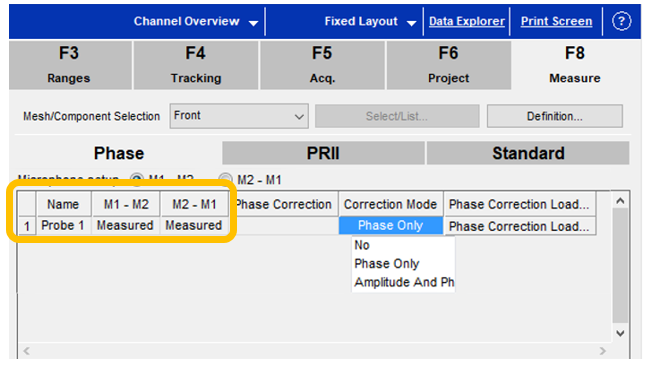Switch to the F3 Ranges tab
The width and height of the screenshot is (651, 366).
click(x=70, y=65)
